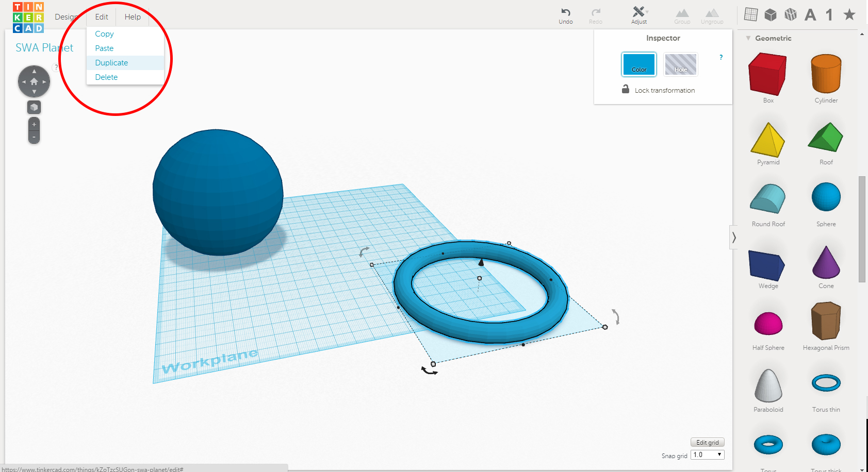868x472 pixels.
Task: Choose Copy from the Edit menu
Action: 125,34
